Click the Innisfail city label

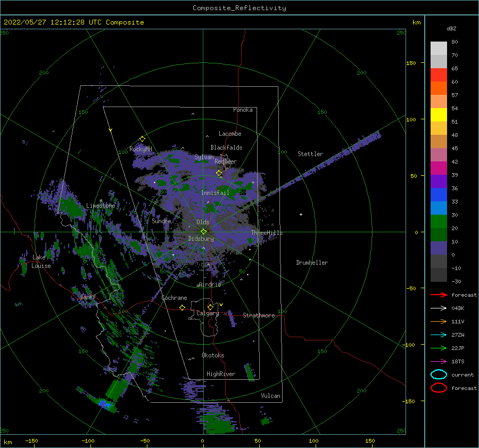(x=215, y=193)
